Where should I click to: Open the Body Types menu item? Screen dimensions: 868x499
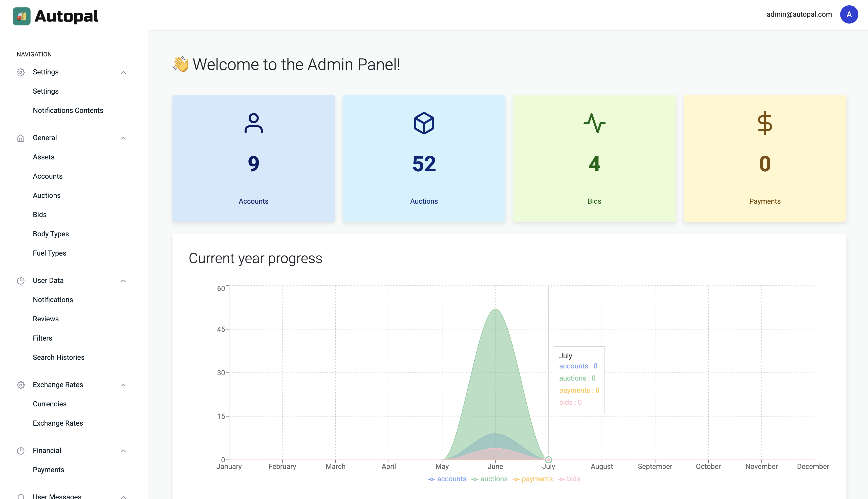(x=51, y=234)
